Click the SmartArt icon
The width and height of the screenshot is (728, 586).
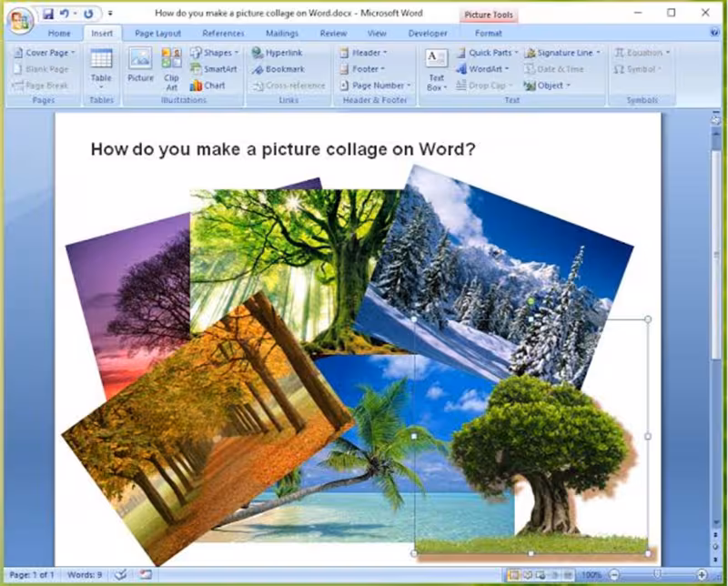[214, 69]
